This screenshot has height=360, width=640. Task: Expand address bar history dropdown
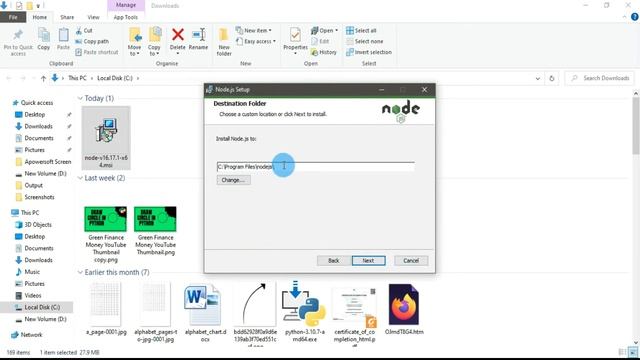tap(538, 78)
